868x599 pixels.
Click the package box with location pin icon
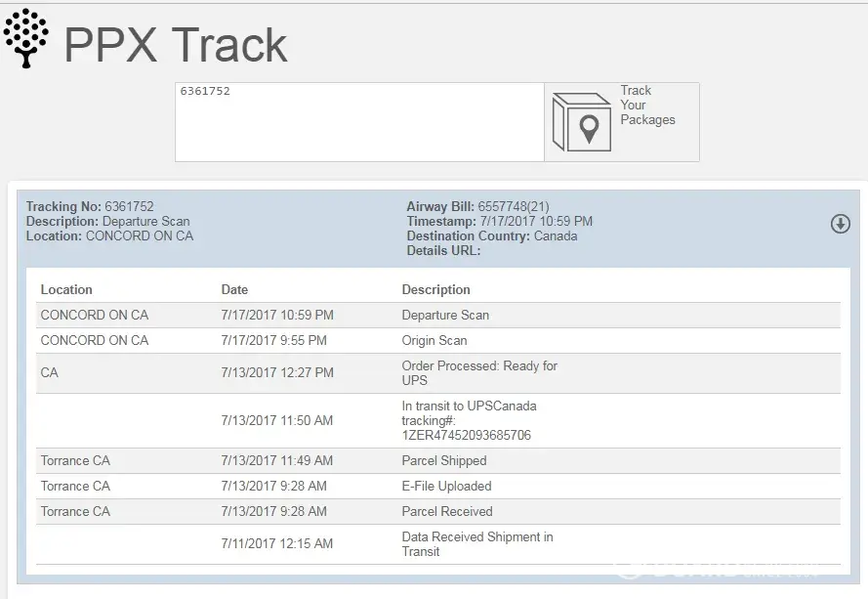click(582, 122)
